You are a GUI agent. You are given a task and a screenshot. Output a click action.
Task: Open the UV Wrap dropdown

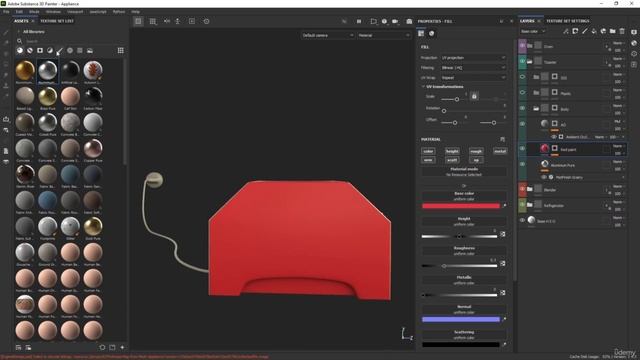[x=473, y=78]
